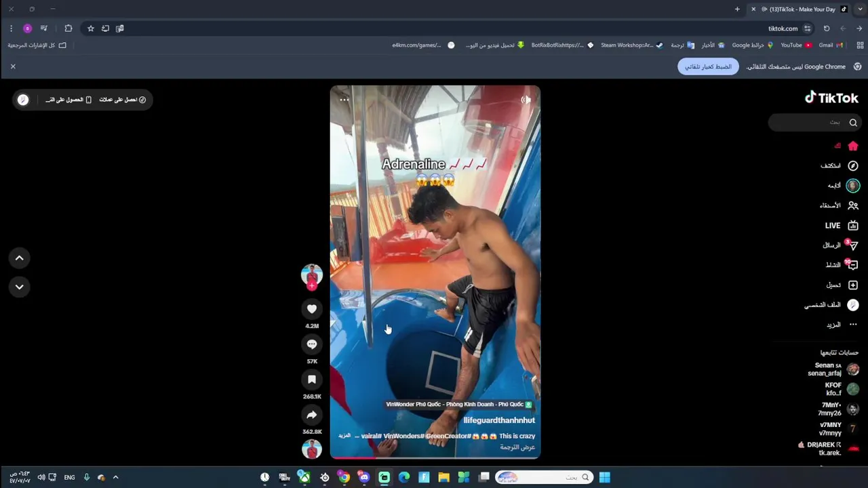Expand the More (المزيد) sidebar menu
868x488 pixels.
[x=842, y=325]
